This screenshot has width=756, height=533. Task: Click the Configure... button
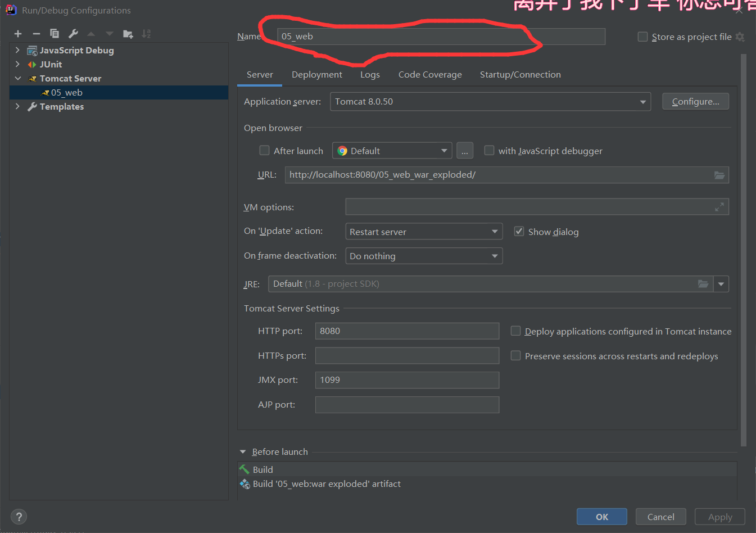point(695,101)
